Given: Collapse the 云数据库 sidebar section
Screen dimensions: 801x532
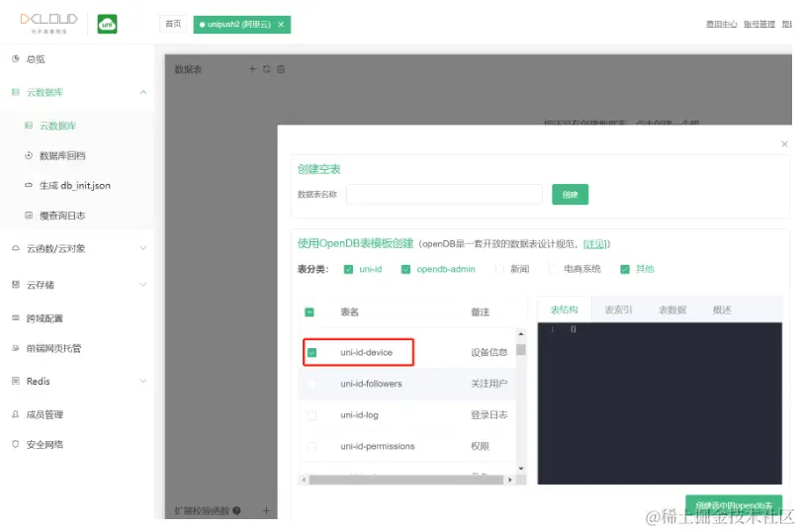Looking at the screenshot, I should [143, 92].
